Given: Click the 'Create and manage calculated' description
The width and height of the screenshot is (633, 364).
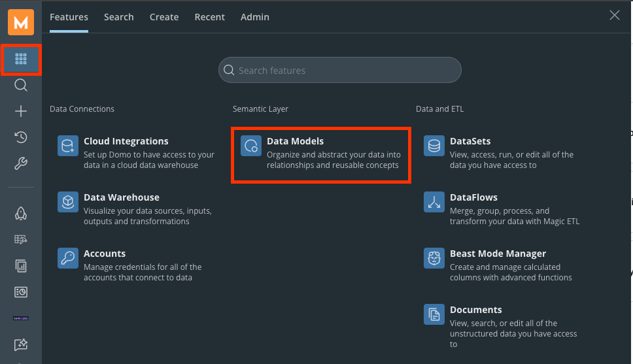Looking at the screenshot, I should click(x=511, y=273).
